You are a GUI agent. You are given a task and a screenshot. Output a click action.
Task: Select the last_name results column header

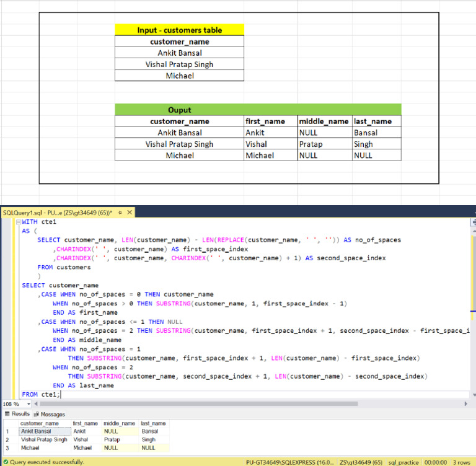point(153,423)
